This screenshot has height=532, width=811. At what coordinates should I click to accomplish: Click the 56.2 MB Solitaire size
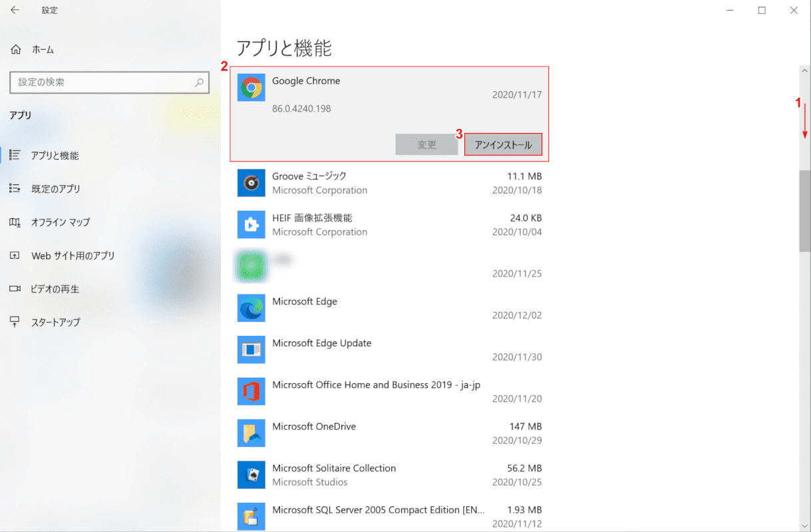(x=524, y=469)
